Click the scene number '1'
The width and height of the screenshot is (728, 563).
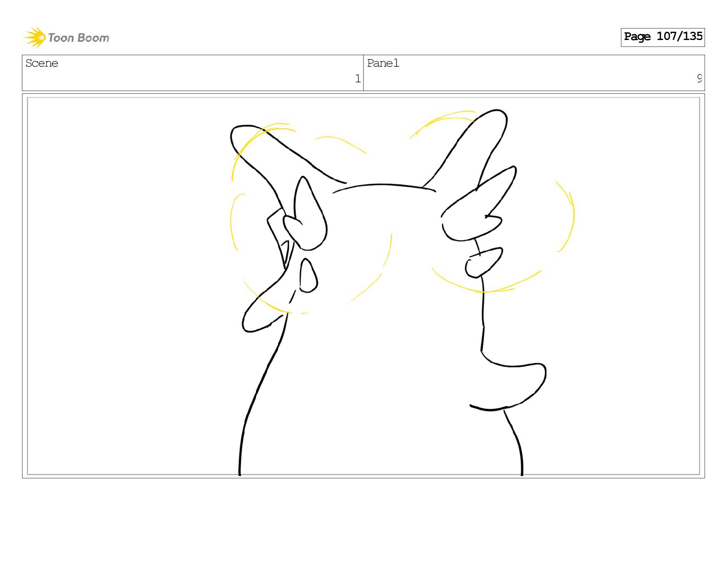(358, 79)
